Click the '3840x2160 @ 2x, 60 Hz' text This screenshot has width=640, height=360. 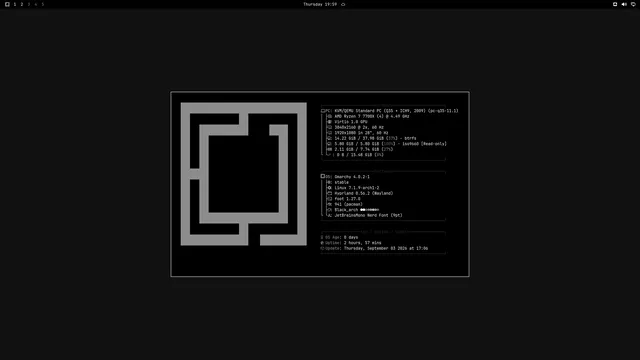[x=359, y=127]
